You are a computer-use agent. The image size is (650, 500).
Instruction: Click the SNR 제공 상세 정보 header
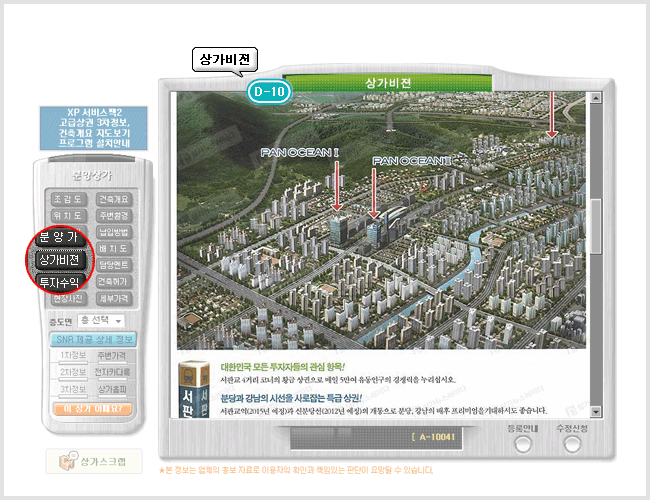pyautogui.click(x=92, y=340)
